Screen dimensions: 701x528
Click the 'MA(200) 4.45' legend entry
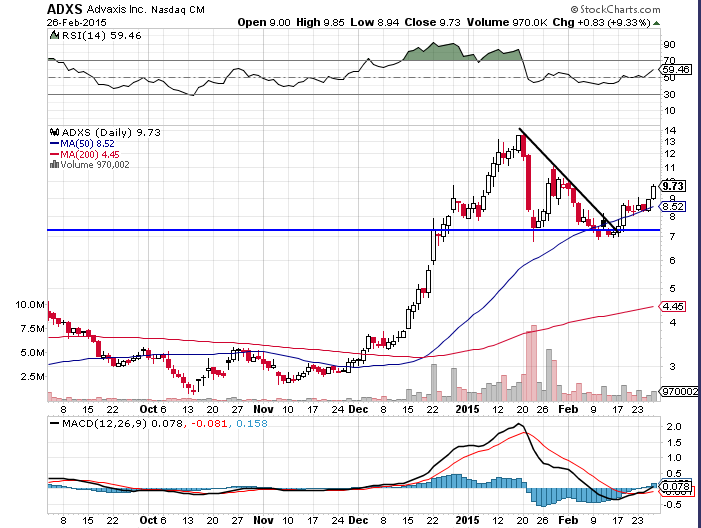[x=89, y=155]
